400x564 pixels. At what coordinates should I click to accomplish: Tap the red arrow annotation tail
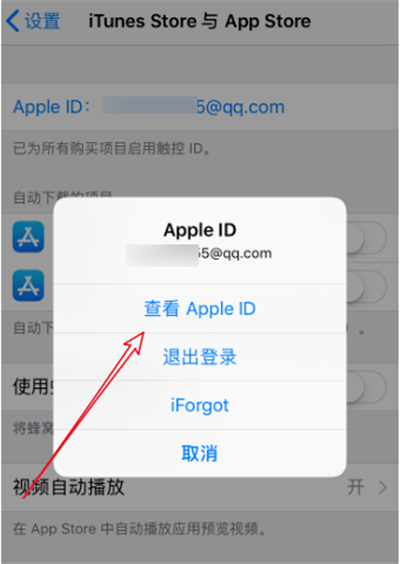(x=24, y=497)
